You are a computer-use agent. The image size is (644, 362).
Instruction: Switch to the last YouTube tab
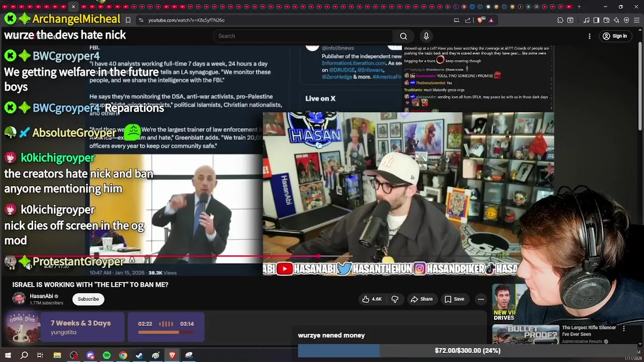point(569,7)
